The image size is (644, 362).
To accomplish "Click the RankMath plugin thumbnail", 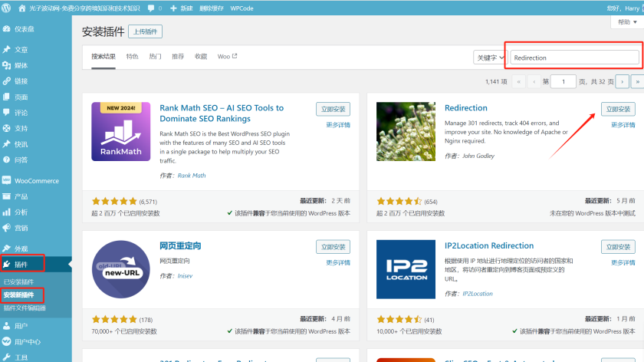I will pyautogui.click(x=121, y=131).
